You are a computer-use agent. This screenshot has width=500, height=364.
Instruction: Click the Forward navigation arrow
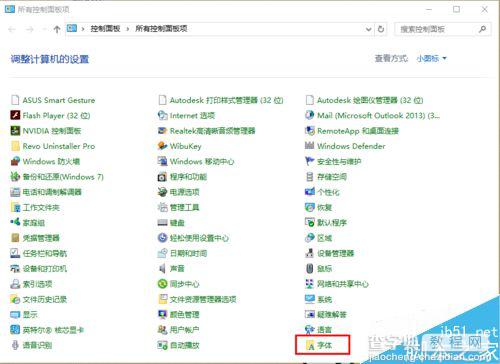30,29
